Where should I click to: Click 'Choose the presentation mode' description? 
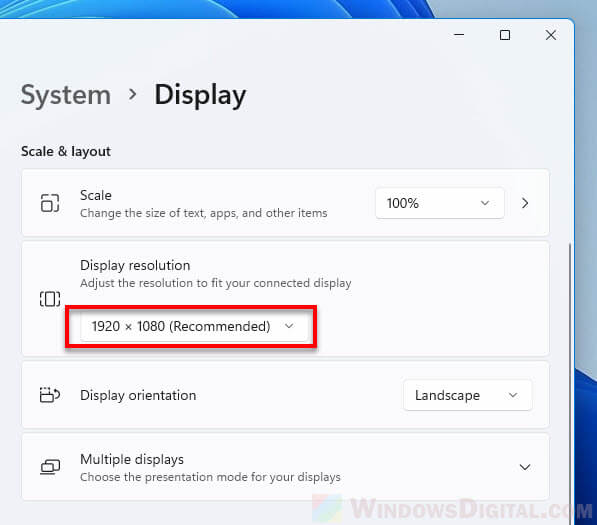pyautogui.click(x=210, y=477)
